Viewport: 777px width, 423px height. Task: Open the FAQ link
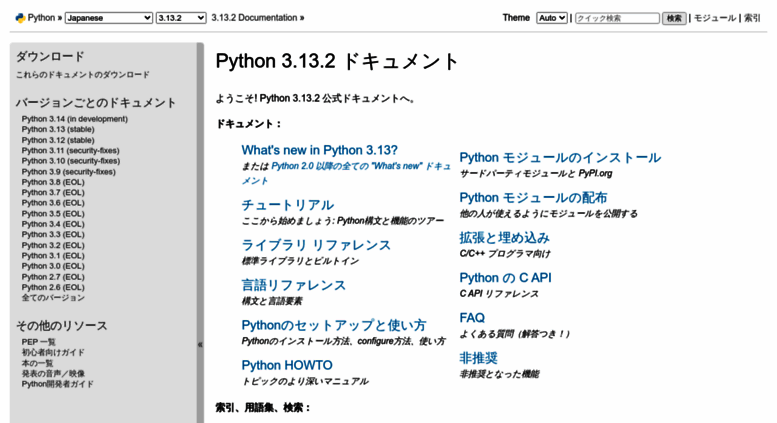point(472,318)
